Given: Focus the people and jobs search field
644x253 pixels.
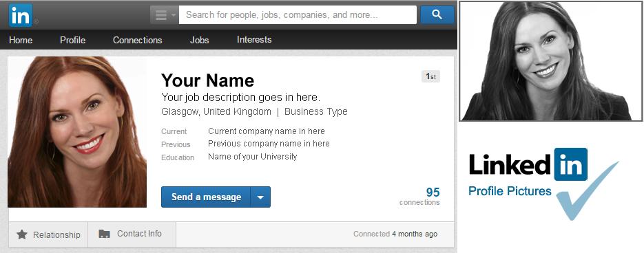Looking at the screenshot, I should 298,14.
